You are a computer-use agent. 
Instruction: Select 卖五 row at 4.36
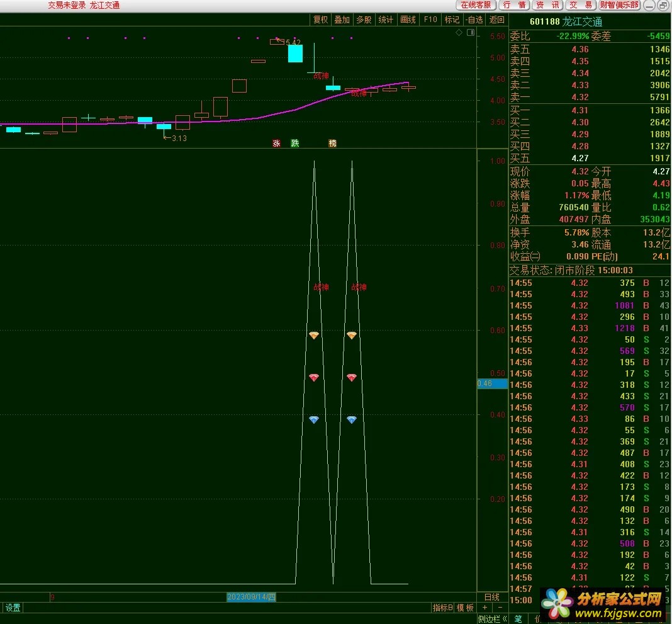pyautogui.click(x=590, y=49)
